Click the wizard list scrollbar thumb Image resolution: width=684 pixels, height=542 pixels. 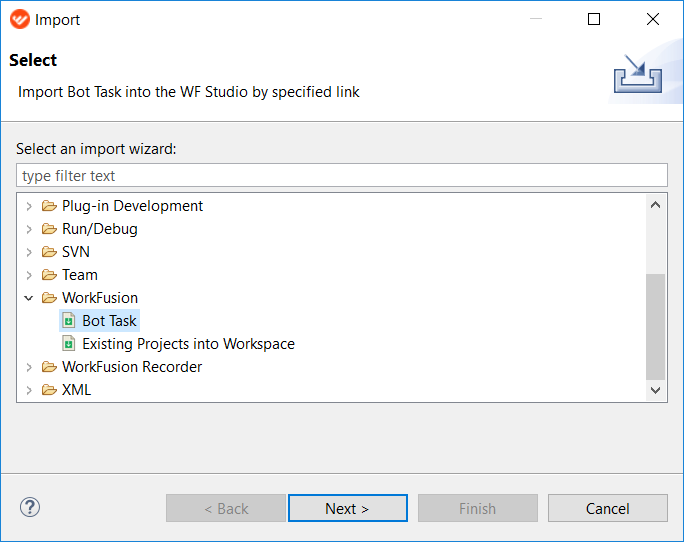[655, 326]
